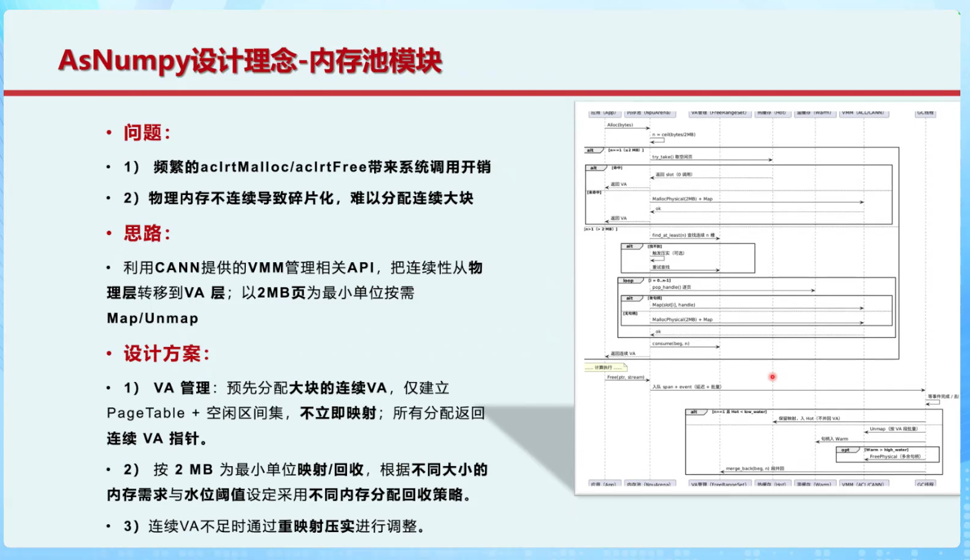
Task: Expand the loop [i = 0..n-1] fragment
Action: coord(628,280)
